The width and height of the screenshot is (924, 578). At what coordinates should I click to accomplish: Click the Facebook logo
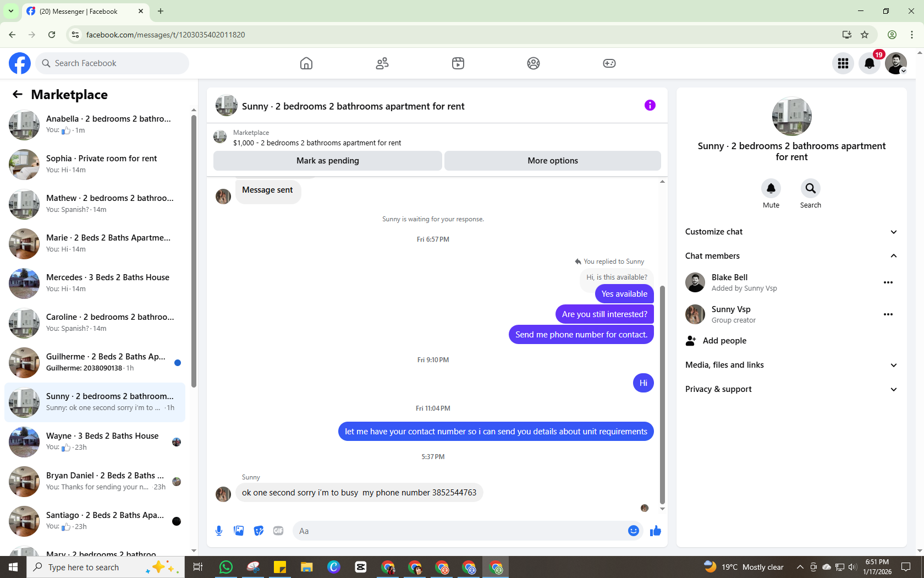click(x=20, y=63)
